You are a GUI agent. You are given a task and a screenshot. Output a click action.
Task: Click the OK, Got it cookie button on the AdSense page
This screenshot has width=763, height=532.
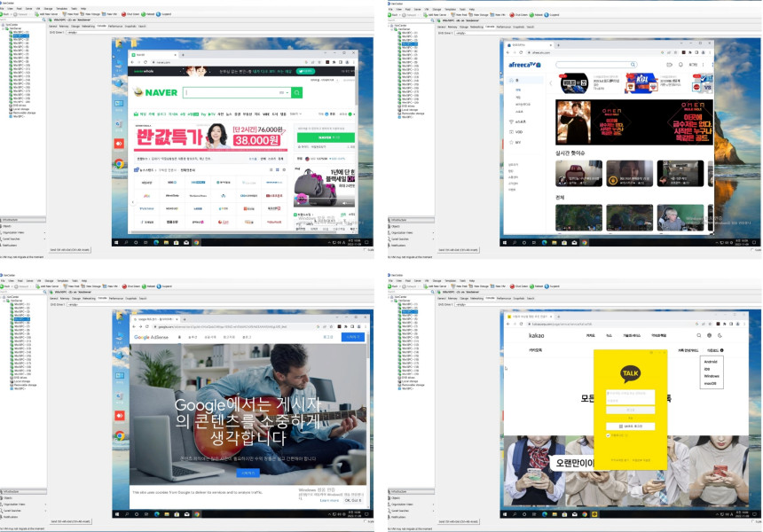coord(353,500)
